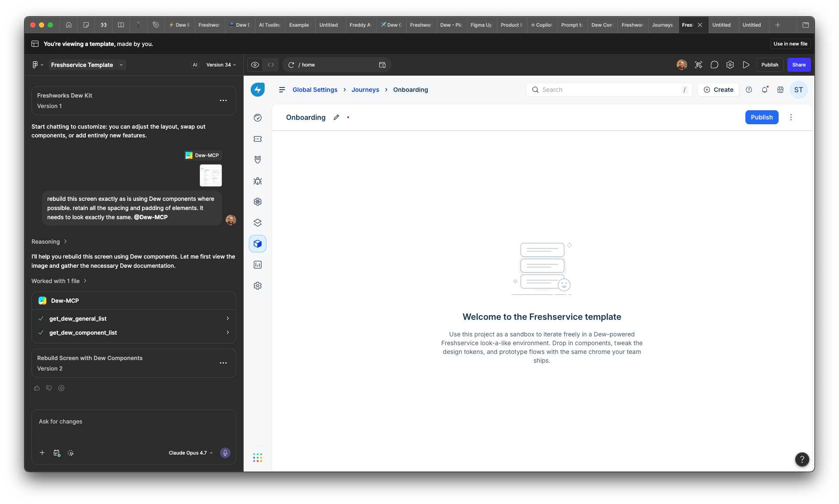Toggle the AI badge next to Version 34
839x504 pixels.
pyautogui.click(x=195, y=65)
